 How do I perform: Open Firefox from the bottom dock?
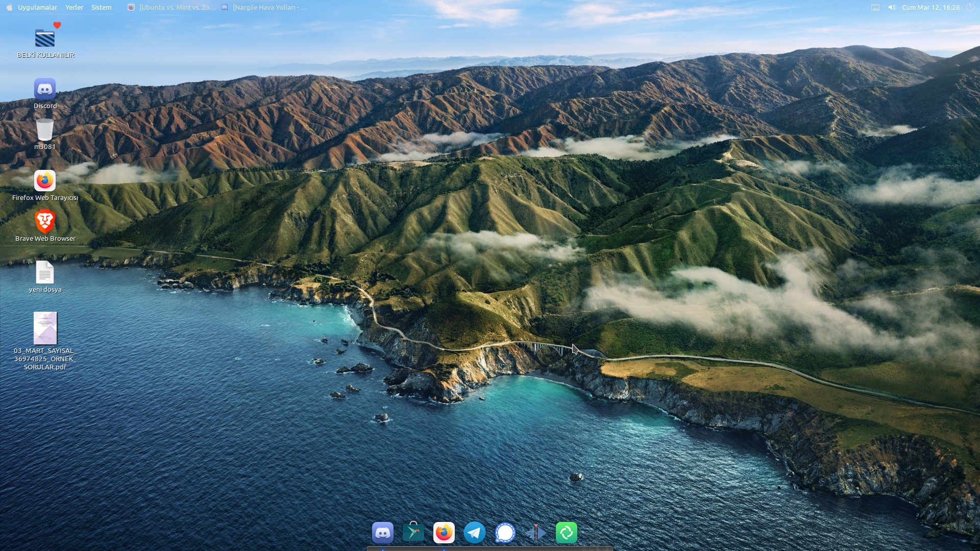point(444,533)
